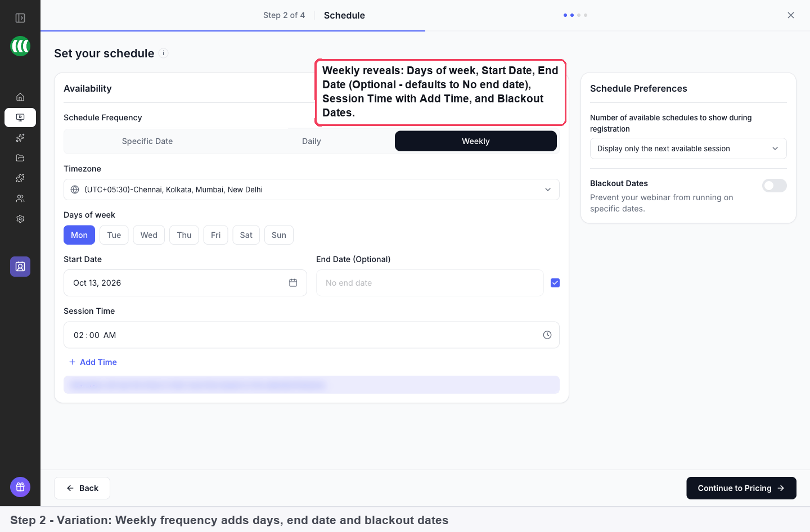Open the Timezone dropdown

[x=312, y=190]
